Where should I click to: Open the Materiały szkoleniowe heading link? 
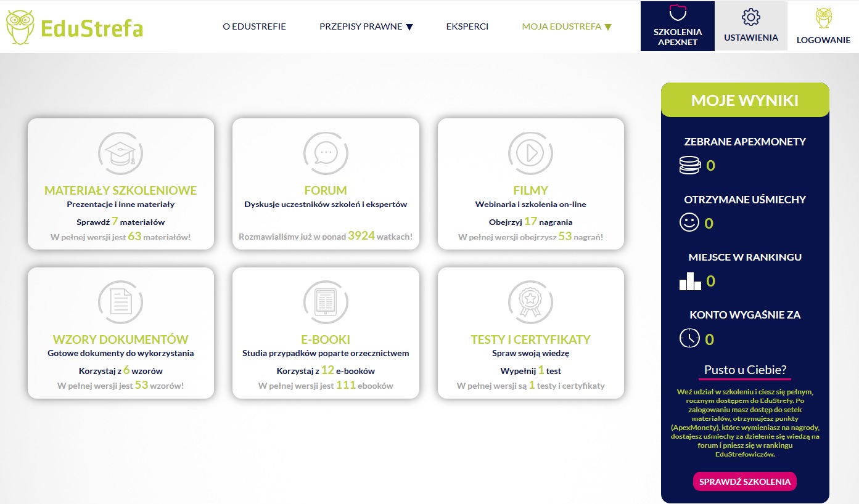[121, 190]
